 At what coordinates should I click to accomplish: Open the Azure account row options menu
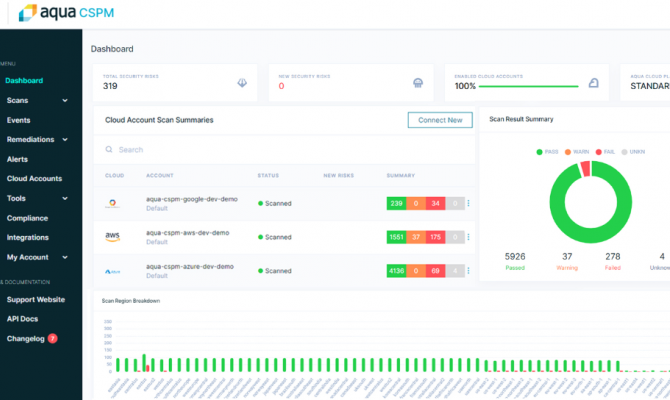468,271
